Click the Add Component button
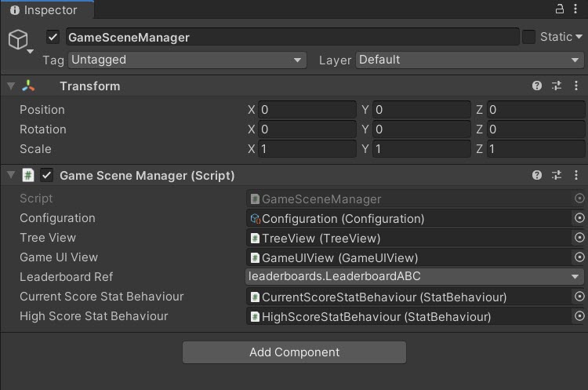Image resolution: width=588 pixels, height=390 pixels. coord(294,352)
